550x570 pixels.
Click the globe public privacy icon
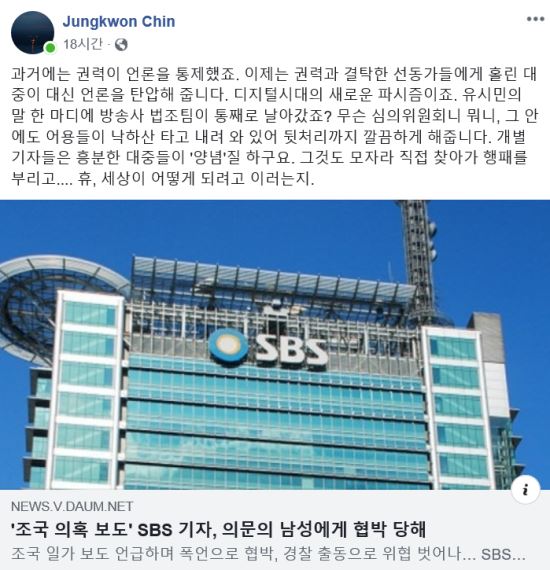(121, 45)
